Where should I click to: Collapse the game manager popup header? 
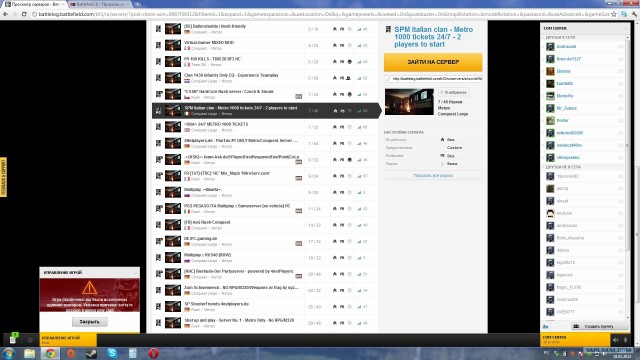pyautogui.click(x=89, y=272)
